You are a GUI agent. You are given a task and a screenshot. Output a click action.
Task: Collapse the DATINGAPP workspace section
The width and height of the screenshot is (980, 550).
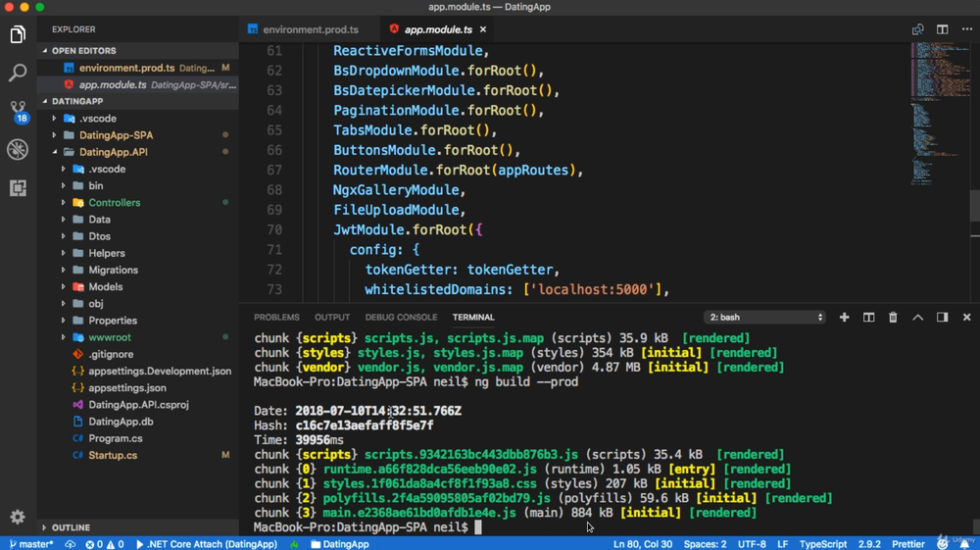(x=137, y=101)
